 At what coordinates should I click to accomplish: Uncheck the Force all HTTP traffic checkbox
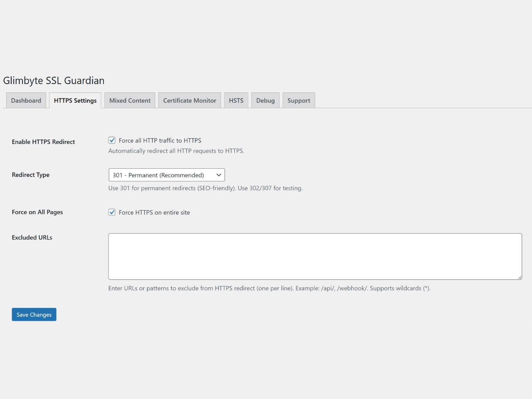[x=112, y=140]
